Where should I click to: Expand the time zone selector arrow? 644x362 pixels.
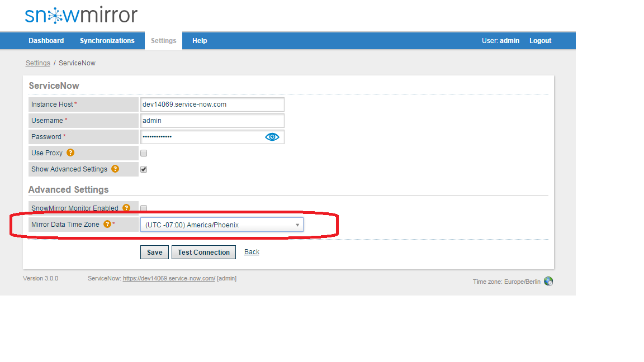tap(297, 224)
